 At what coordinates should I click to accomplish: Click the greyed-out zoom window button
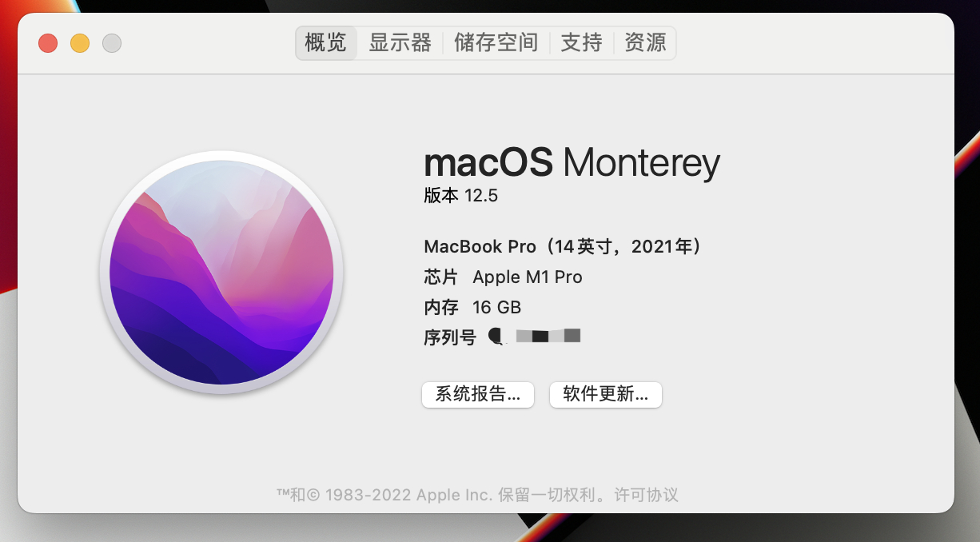112,43
